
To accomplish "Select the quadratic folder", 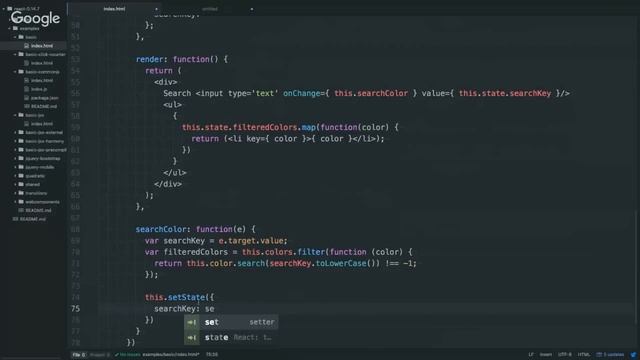I will coord(35,176).
